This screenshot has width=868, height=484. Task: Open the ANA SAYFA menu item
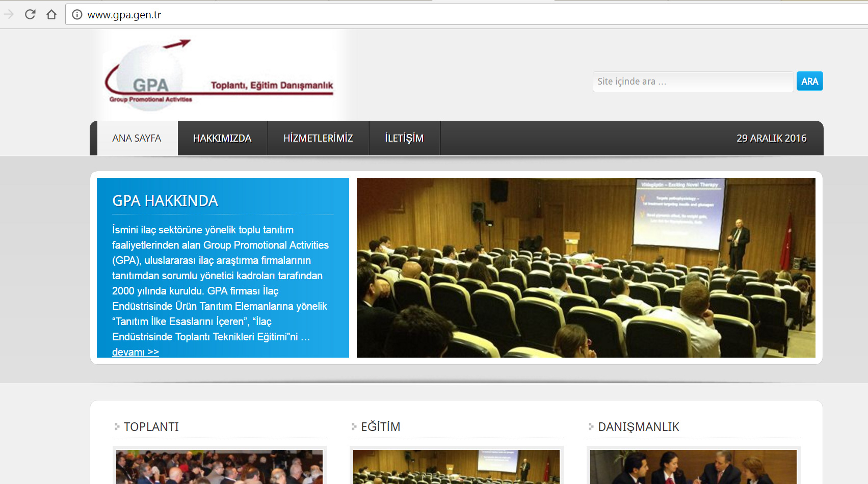137,138
